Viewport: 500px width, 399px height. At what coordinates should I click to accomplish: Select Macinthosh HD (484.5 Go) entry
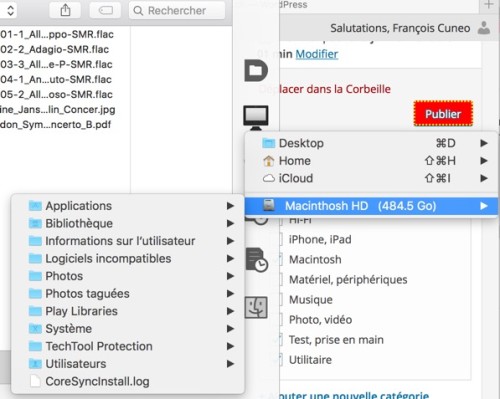point(372,206)
